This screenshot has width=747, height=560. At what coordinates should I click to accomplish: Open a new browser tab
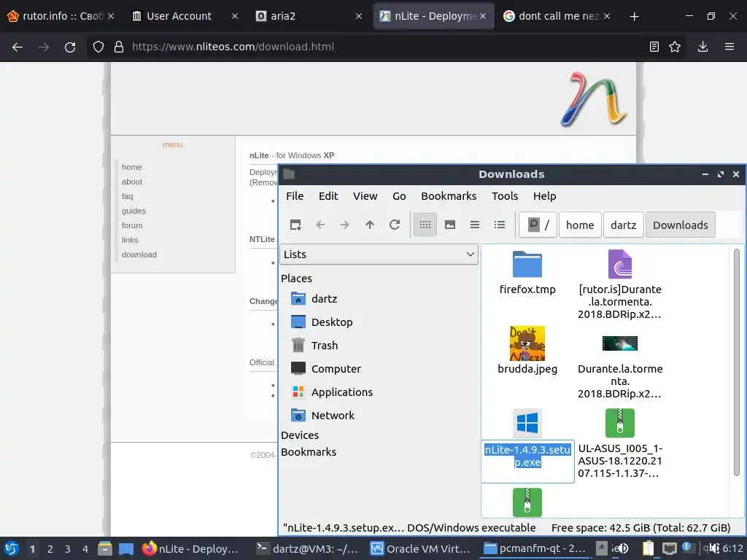[634, 17]
